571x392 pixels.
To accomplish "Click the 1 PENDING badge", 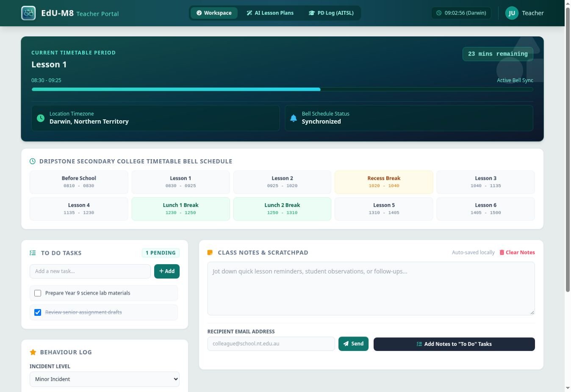I will tap(161, 253).
